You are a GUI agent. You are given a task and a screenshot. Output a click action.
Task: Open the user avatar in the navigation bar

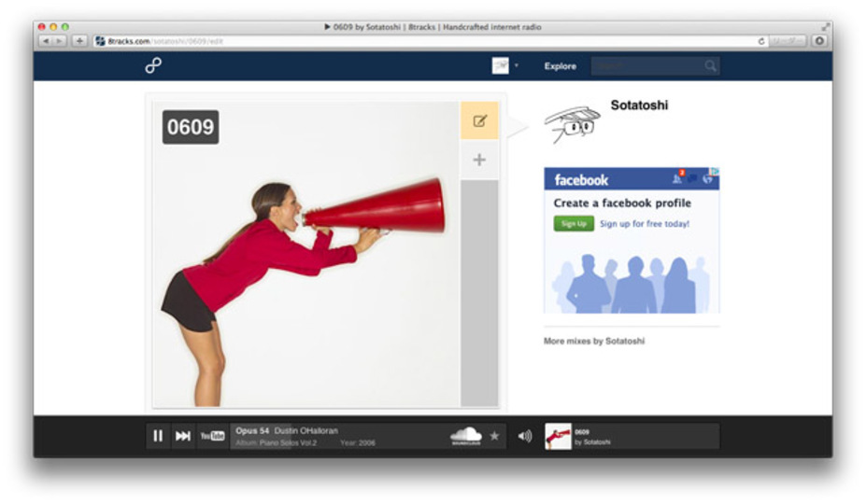pos(501,65)
